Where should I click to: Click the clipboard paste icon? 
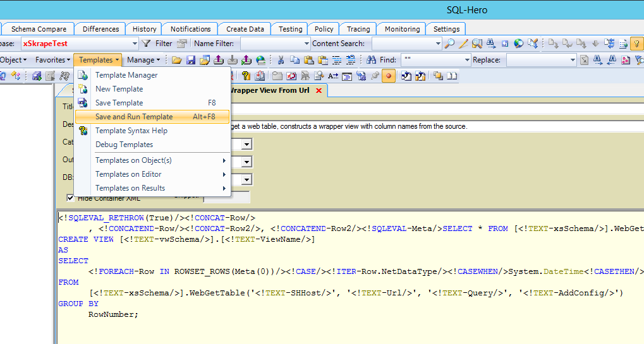pyautogui.click(x=309, y=60)
